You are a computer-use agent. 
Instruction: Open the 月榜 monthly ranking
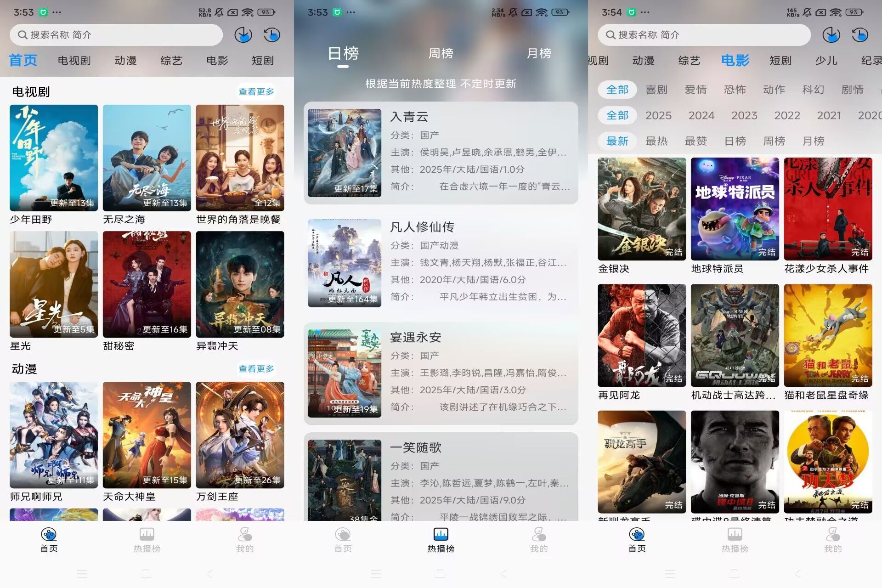click(x=539, y=54)
